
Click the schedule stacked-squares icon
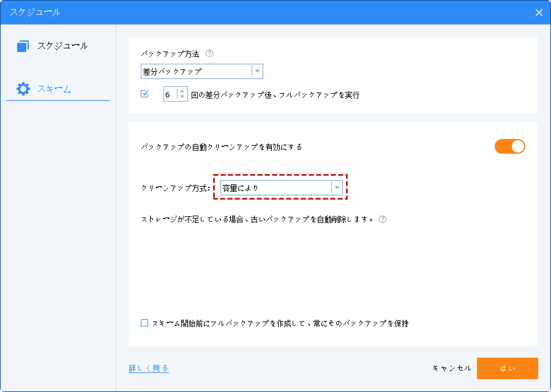pos(23,46)
